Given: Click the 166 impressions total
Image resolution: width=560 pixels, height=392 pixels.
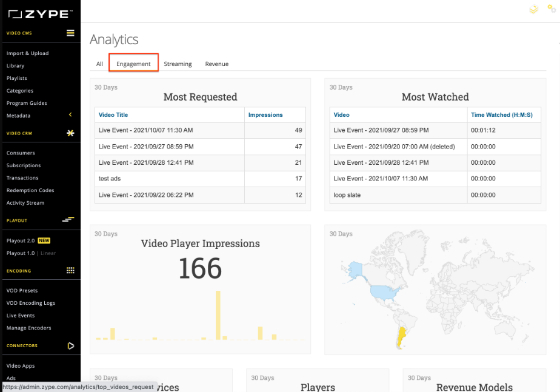Looking at the screenshot, I should pos(201,268).
